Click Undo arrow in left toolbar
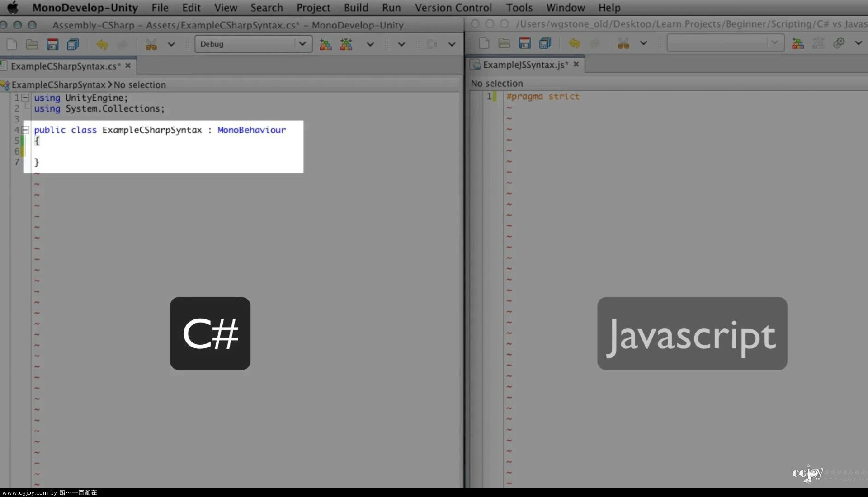Screen dimensions: 868x497 pos(102,44)
